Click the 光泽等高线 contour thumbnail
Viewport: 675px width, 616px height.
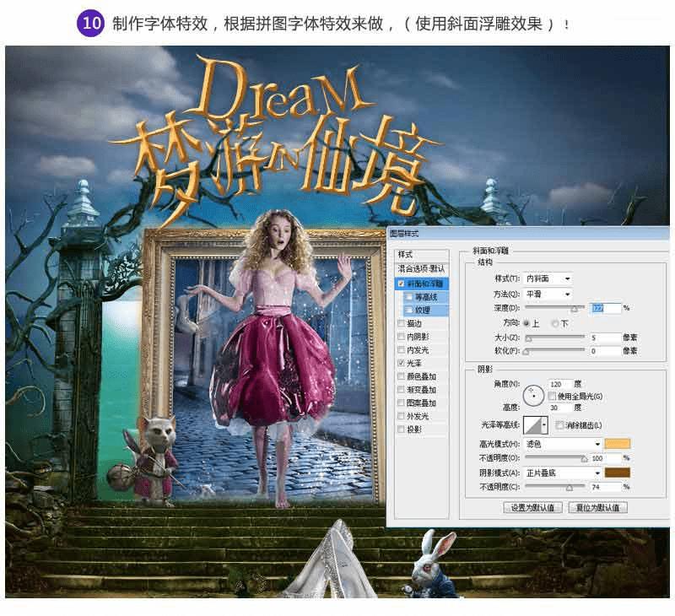pyautogui.click(x=532, y=425)
